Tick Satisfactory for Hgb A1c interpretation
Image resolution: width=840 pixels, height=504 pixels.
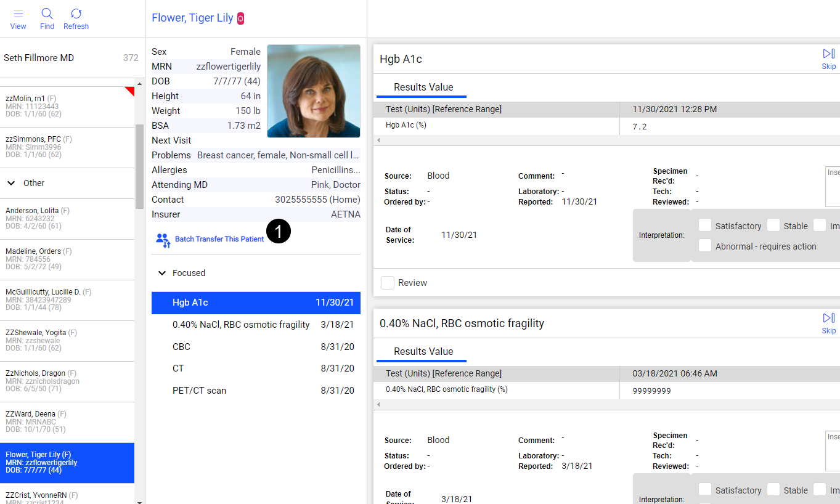coord(705,226)
